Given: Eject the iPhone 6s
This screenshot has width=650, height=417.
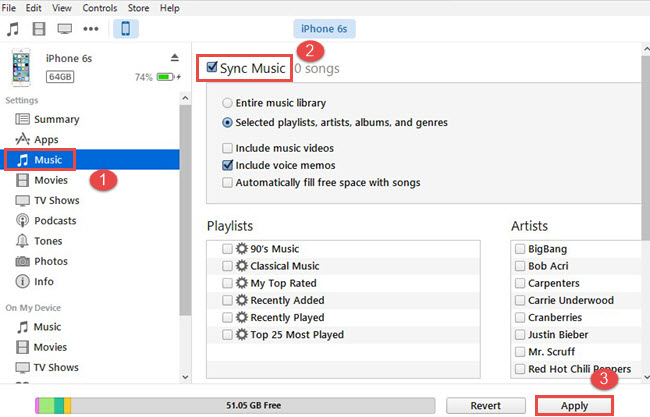Looking at the screenshot, I should 175,58.
